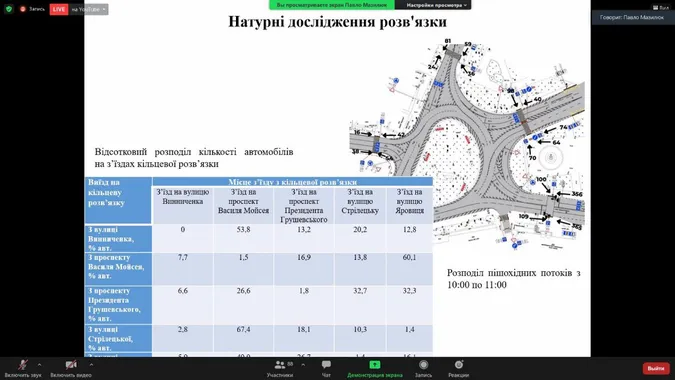Click the table cell with value 20,2
This screenshot has height=380, width=675.
point(360,238)
